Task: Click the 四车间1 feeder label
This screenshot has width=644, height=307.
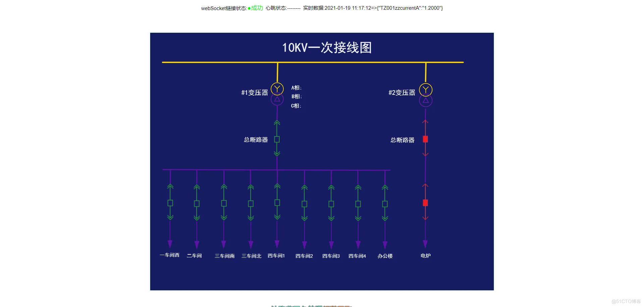Action: click(276, 256)
